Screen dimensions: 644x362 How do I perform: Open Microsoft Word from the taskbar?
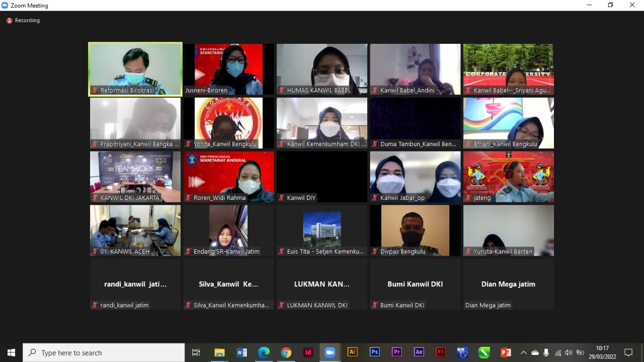242,352
